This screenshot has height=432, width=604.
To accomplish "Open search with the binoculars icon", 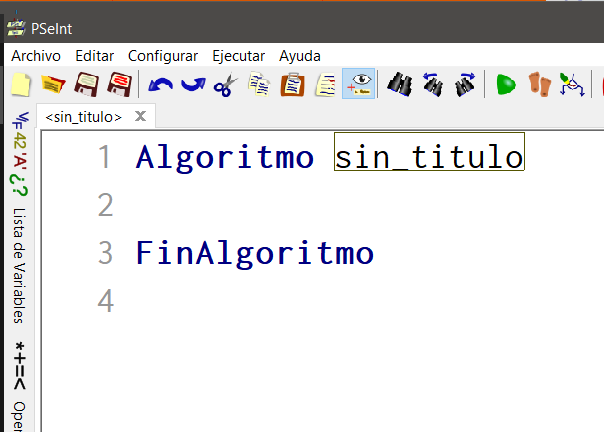I will (x=400, y=84).
